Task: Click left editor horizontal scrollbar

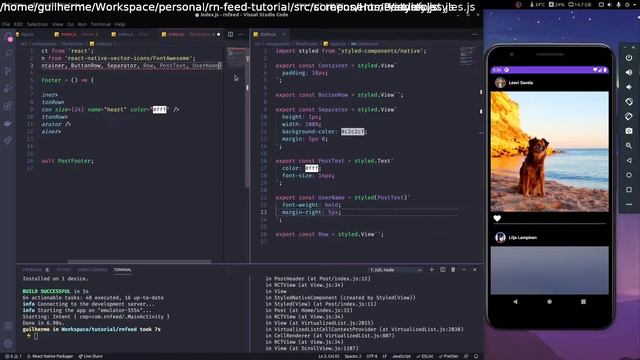Action: [x=139, y=261]
